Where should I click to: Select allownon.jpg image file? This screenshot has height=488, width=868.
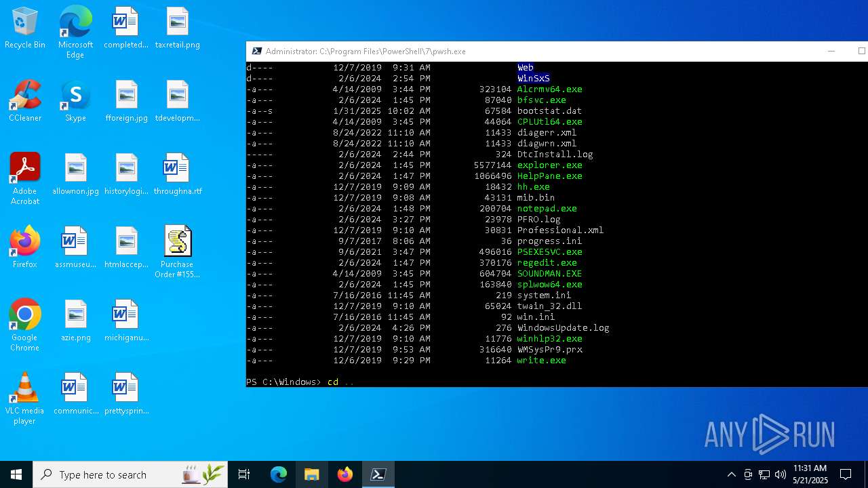pos(75,175)
